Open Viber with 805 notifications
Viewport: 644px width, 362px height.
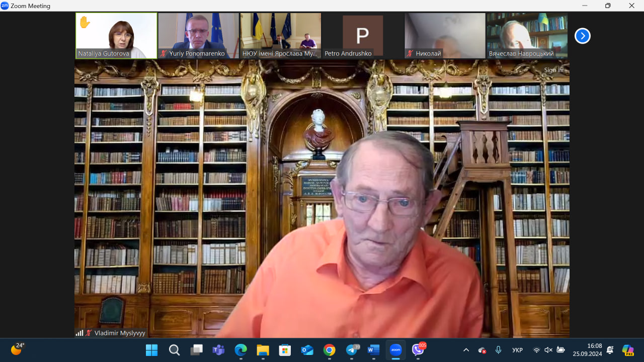418,349
